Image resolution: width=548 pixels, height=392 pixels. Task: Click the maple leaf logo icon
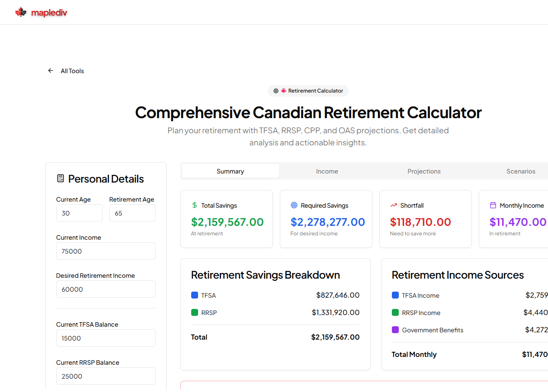21,13
